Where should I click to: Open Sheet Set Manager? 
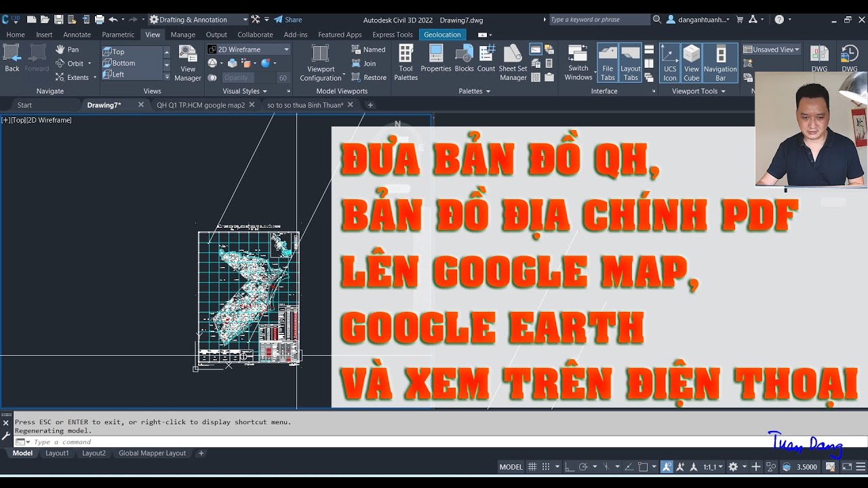[513, 63]
